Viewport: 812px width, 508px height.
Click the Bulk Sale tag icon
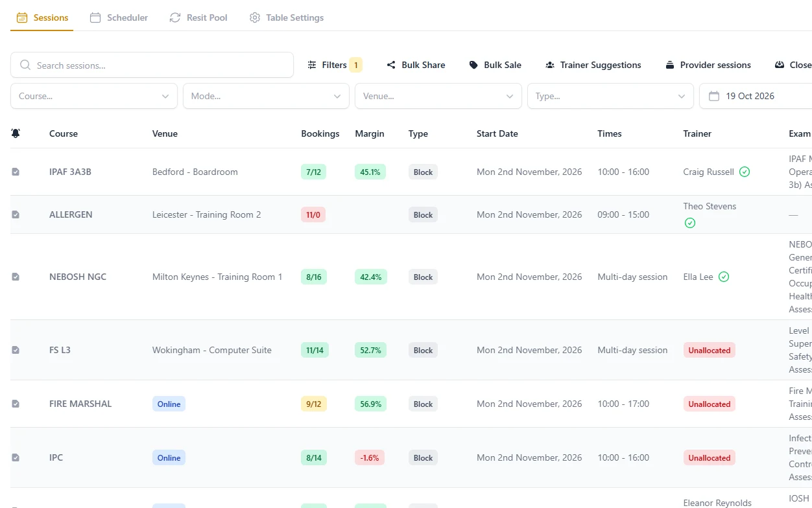tap(473, 65)
